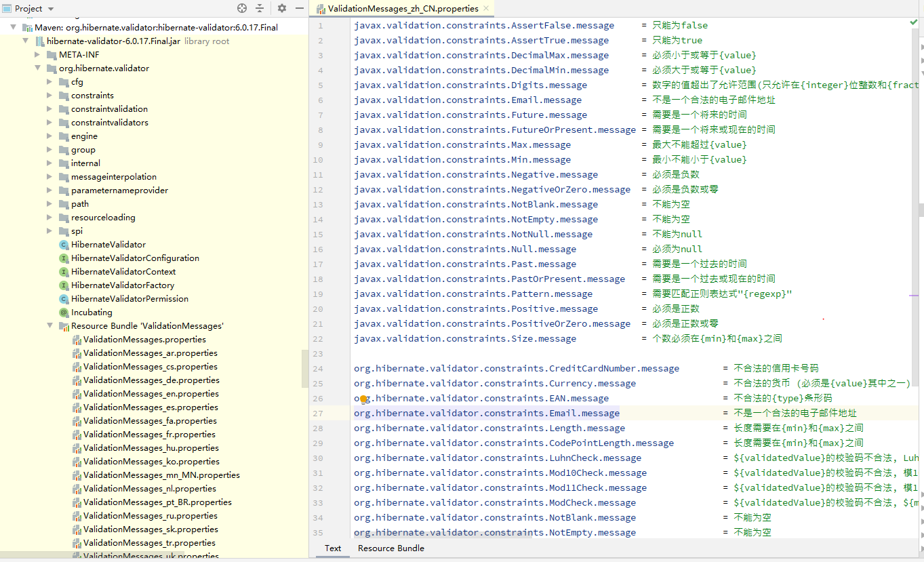Collapse org.hibernate.validator package

pyautogui.click(x=38, y=68)
